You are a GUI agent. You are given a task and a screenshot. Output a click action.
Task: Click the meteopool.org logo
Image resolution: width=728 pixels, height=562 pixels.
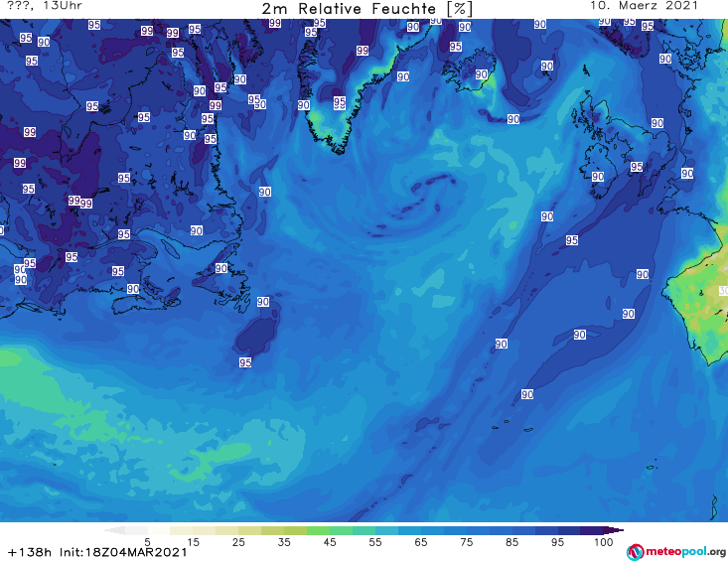(x=676, y=552)
